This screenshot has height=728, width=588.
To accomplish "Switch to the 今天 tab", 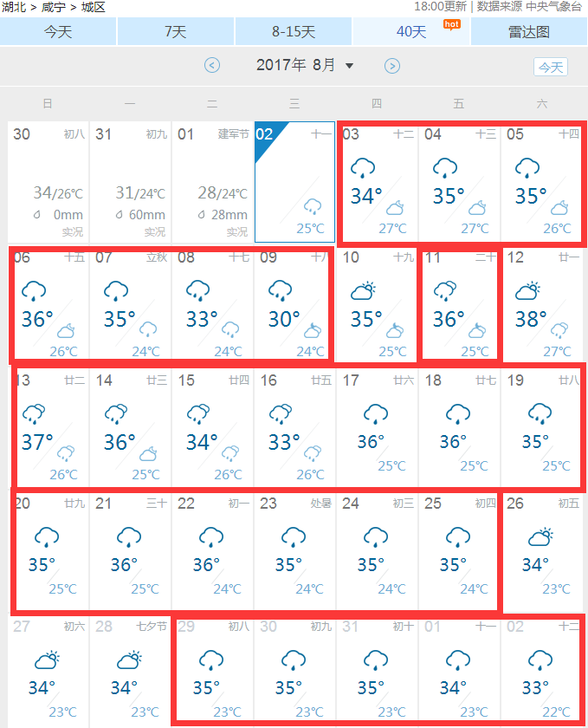I will [x=58, y=31].
